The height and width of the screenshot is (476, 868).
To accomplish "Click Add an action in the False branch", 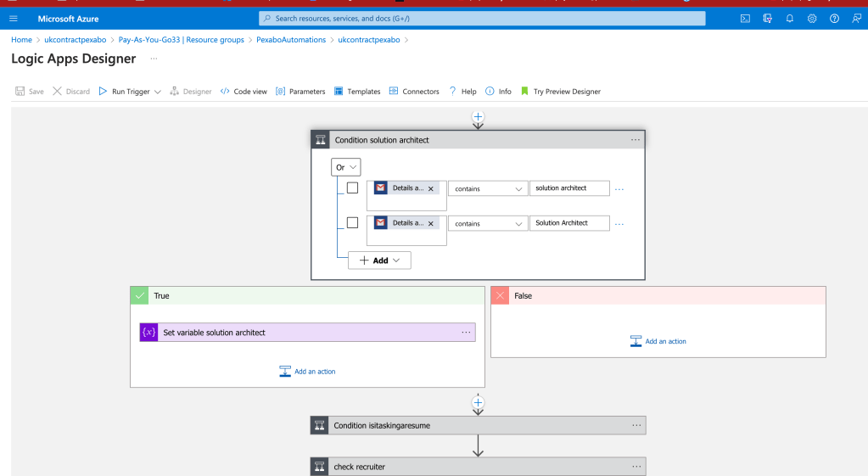I will pyautogui.click(x=658, y=341).
